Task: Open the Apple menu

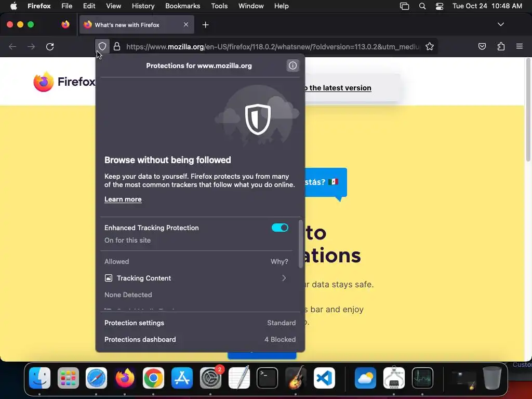Action: click(14, 6)
